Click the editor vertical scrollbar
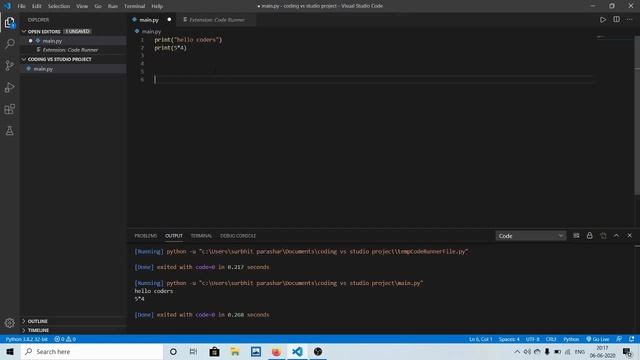This screenshot has height=360, width=640. 637,114
